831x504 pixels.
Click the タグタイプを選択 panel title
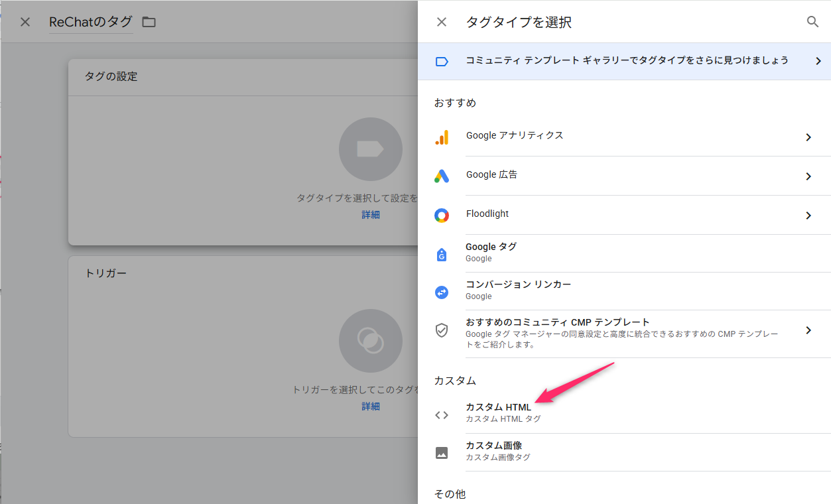519,23
